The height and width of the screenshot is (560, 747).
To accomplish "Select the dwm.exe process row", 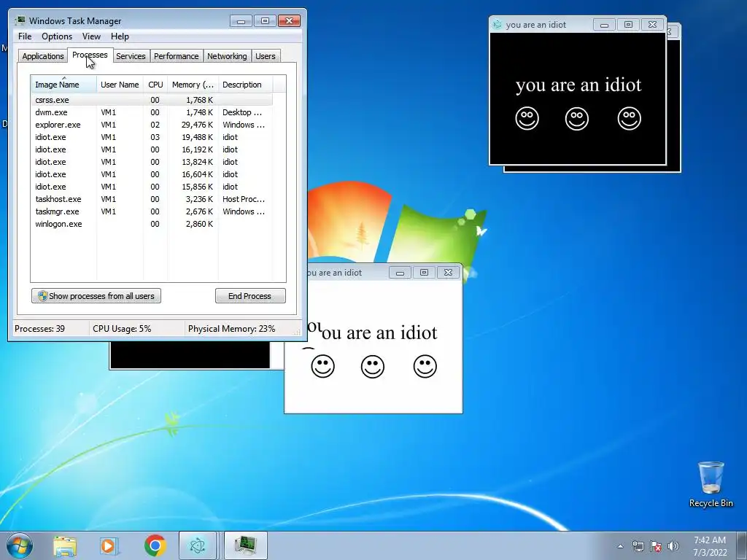I will (x=152, y=112).
